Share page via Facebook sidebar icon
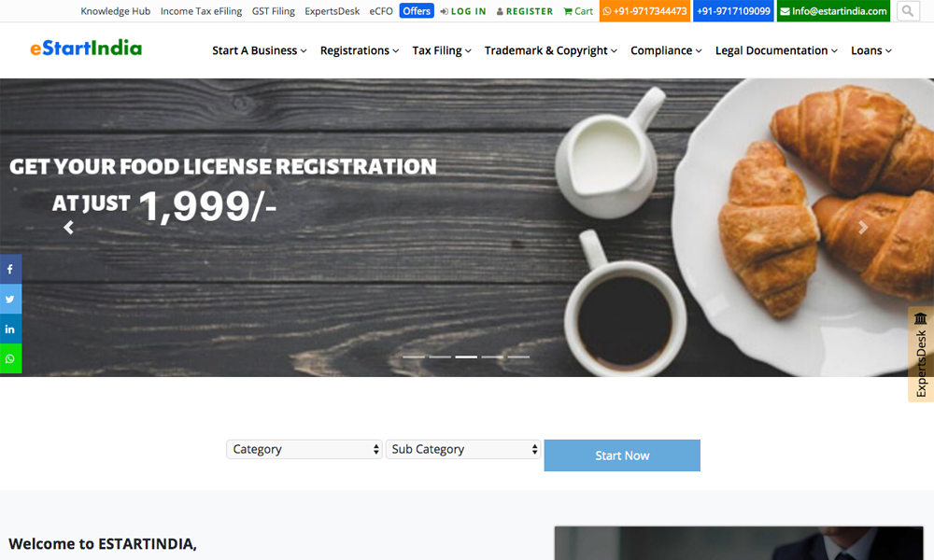The height and width of the screenshot is (560, 934). 10,270
